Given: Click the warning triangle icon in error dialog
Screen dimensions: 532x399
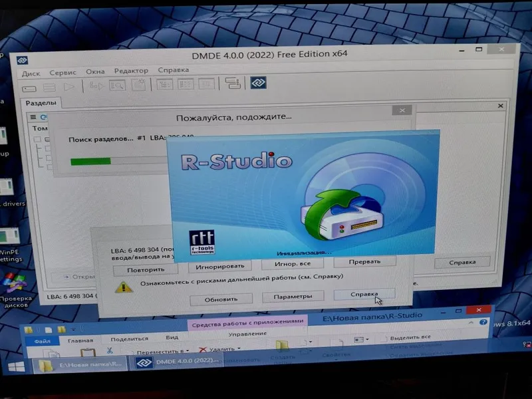Looking at the screenshot, I should coord(124,287).
